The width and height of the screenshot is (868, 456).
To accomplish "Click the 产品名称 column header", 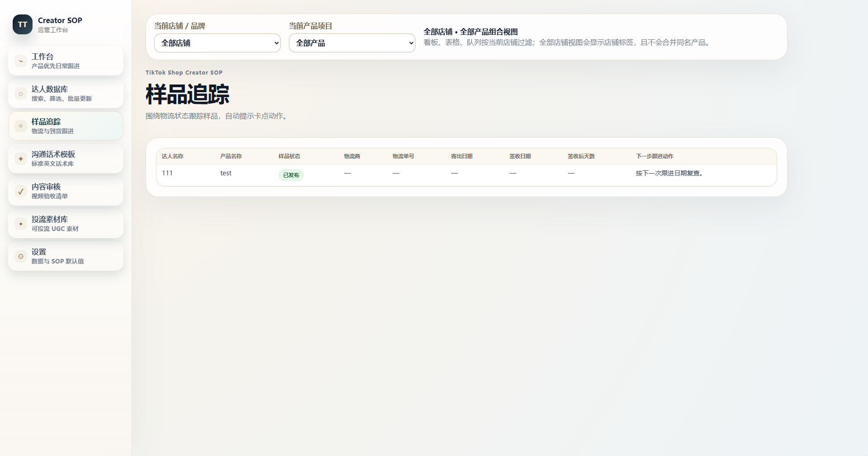I will pyautogui.click(x=231, y=156).
